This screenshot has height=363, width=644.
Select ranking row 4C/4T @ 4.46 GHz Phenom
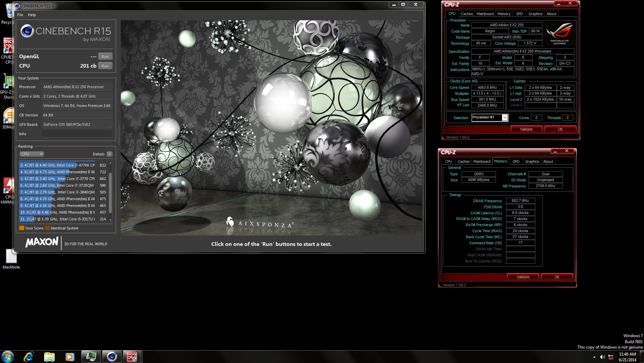(63, 212)
